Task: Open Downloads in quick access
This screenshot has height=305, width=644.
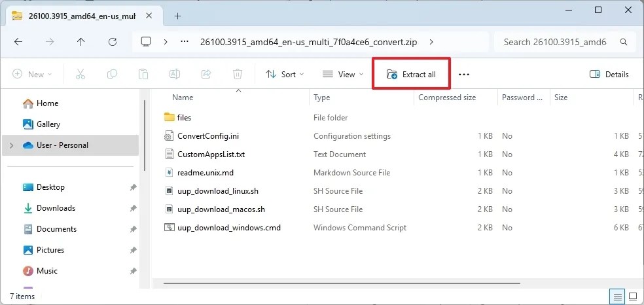Action: pos(70,207)
